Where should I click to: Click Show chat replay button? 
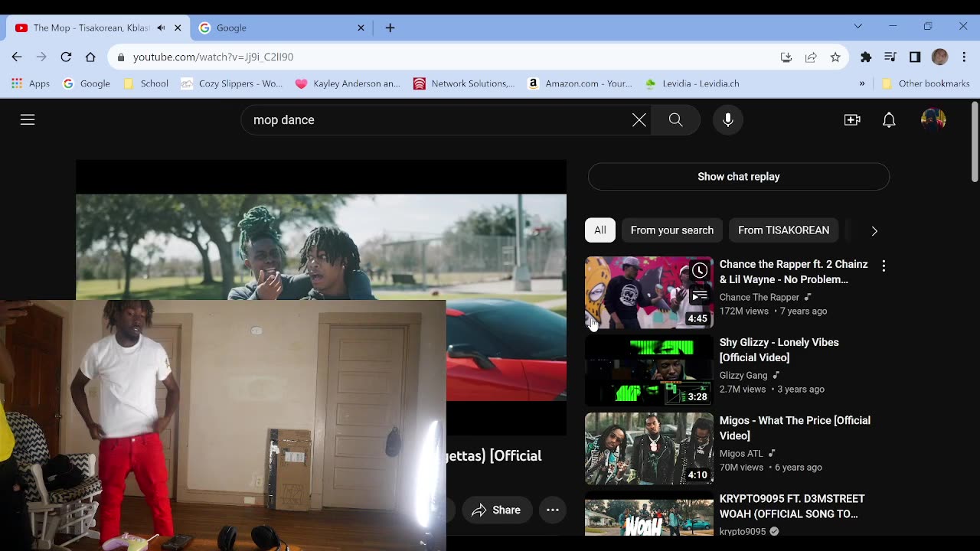point(739,177)
